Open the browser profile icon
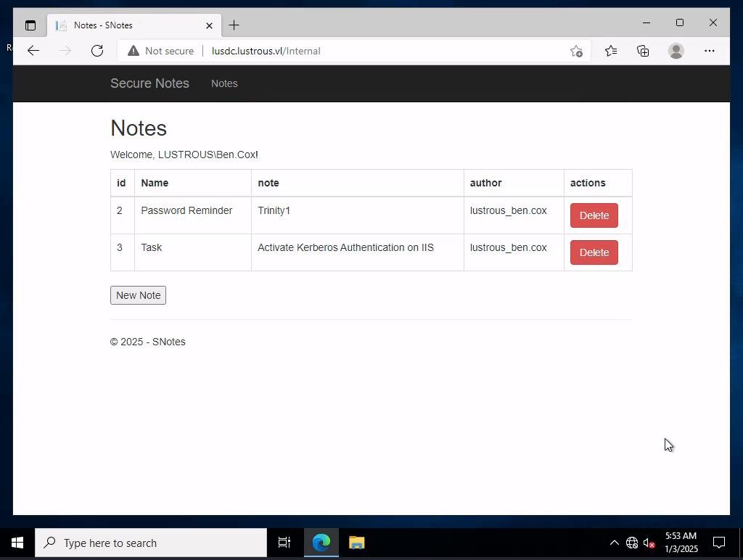The width and height of the screenshot is (743, 560). (676, 51)
